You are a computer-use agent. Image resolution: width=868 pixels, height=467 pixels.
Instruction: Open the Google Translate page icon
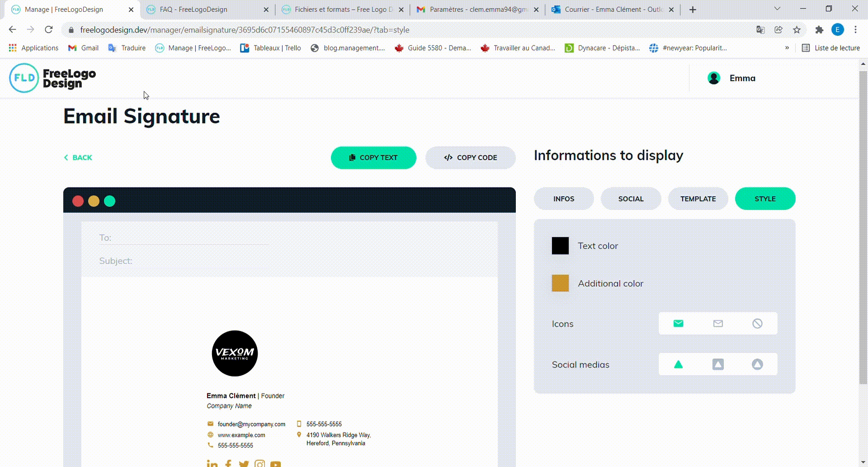(x=760, y=29)
